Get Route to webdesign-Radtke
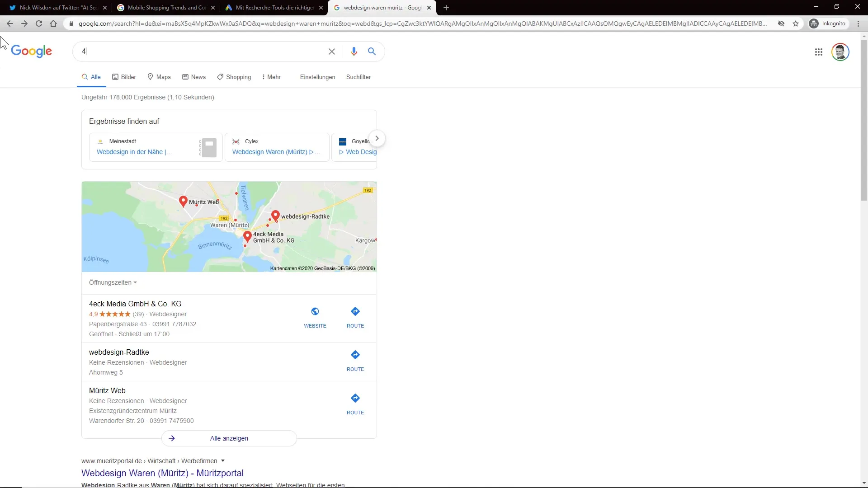Screen dimensions: 868x488 pos(355,361)
